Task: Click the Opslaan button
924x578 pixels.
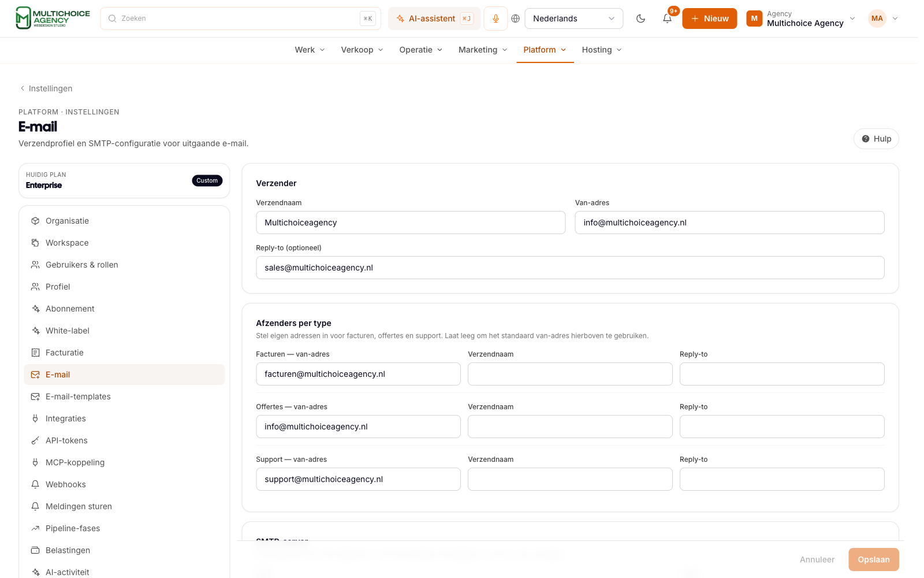Action: click(873, 560)
